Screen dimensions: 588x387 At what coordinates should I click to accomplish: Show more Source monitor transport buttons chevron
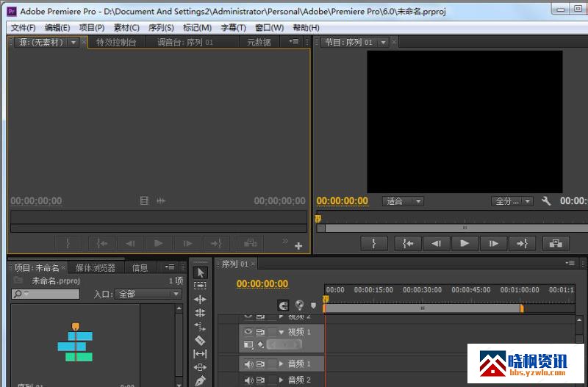tap(285, 241)
